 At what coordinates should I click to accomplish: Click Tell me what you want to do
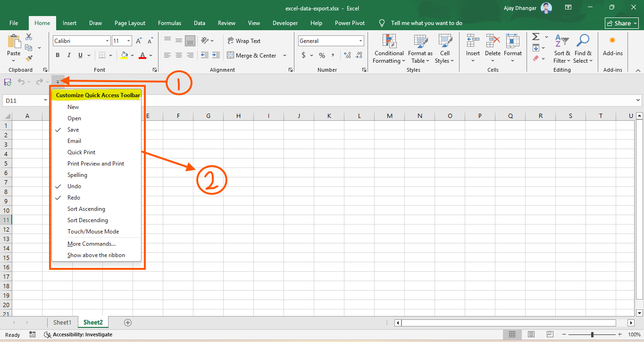pyautogui.click(x=427, y=23)
